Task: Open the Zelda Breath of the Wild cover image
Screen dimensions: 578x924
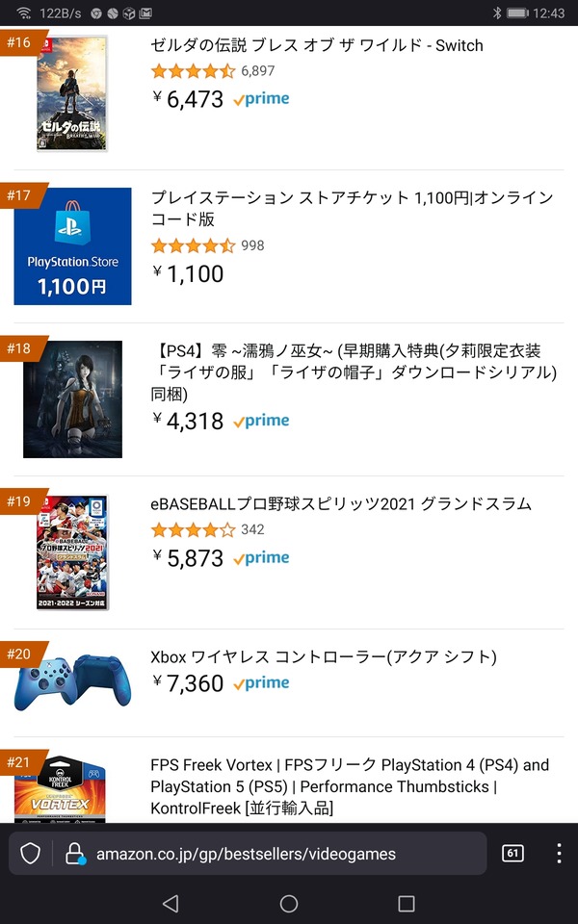Action: point(72,93)
